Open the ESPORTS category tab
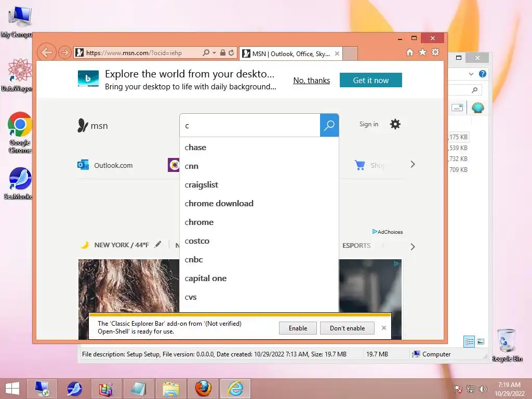 pyautogui.click(x=356, y=245)
